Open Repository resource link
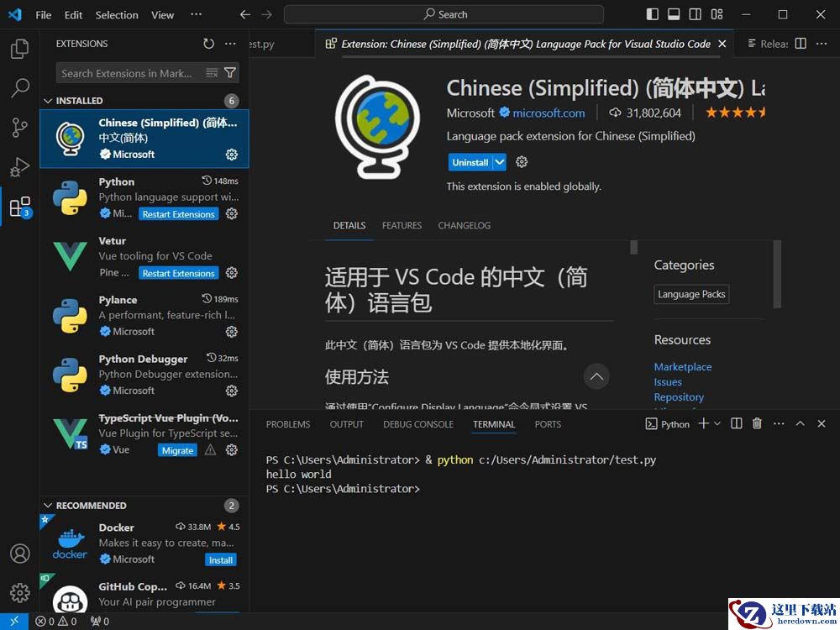 coord(678,397)
